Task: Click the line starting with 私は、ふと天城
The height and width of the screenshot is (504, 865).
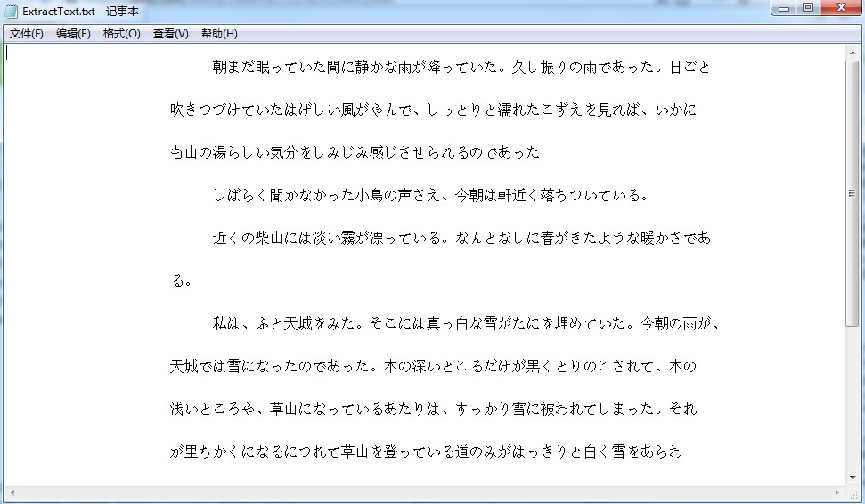Action: [x=466, y=323]
